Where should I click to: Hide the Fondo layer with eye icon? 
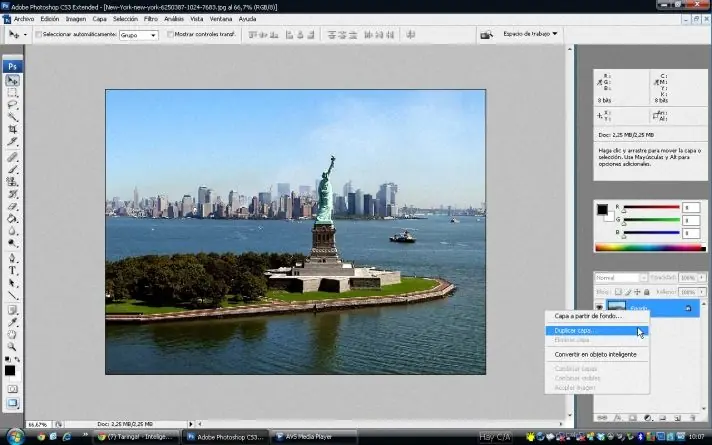click(x=599, y=308)
